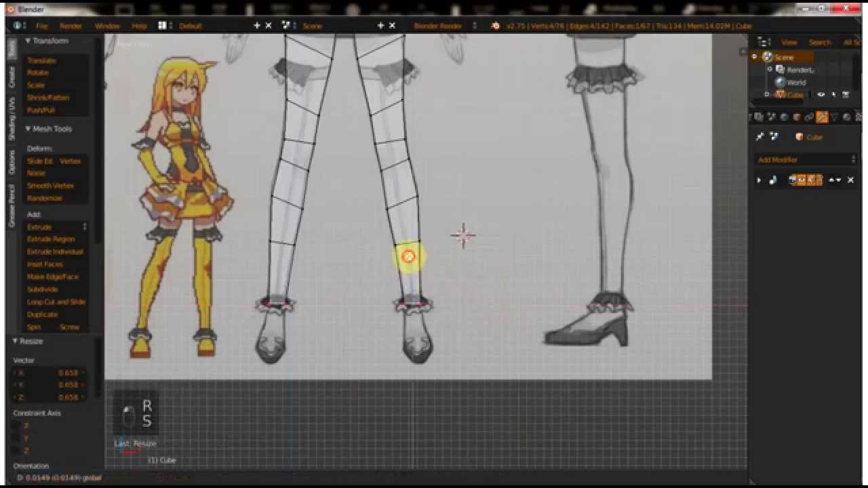Expand the modifier panel triangle
The image size is (868, 488).
tap(759, 180)
